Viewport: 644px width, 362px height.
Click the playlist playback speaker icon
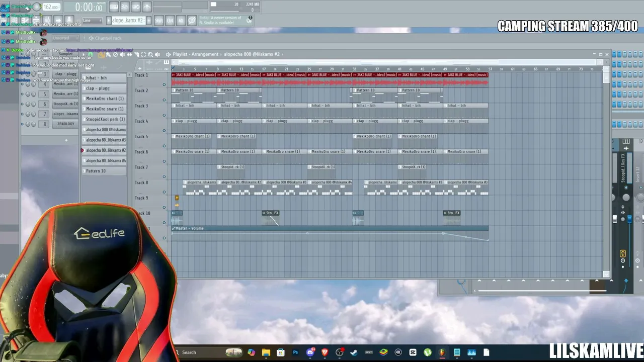(157, 54)
